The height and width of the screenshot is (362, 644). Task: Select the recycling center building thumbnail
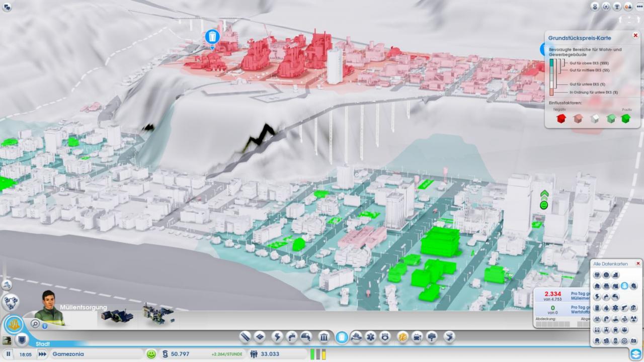coord(158,314)
